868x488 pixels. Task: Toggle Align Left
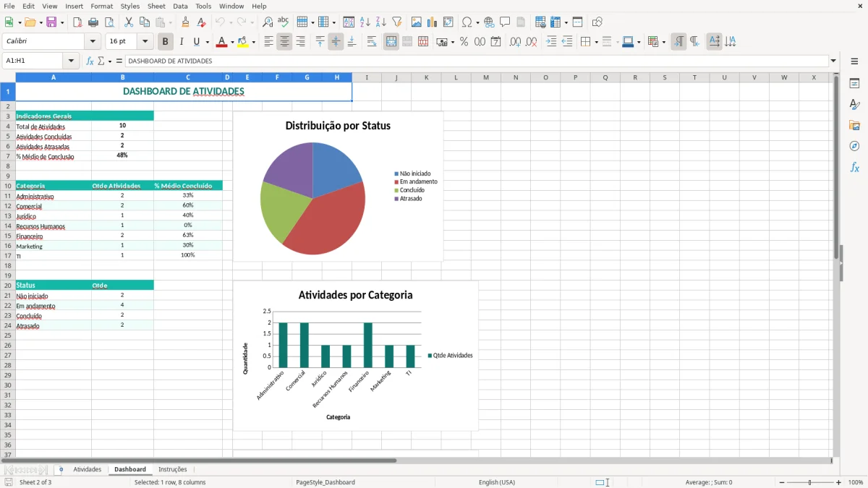(x=268, y=42)
